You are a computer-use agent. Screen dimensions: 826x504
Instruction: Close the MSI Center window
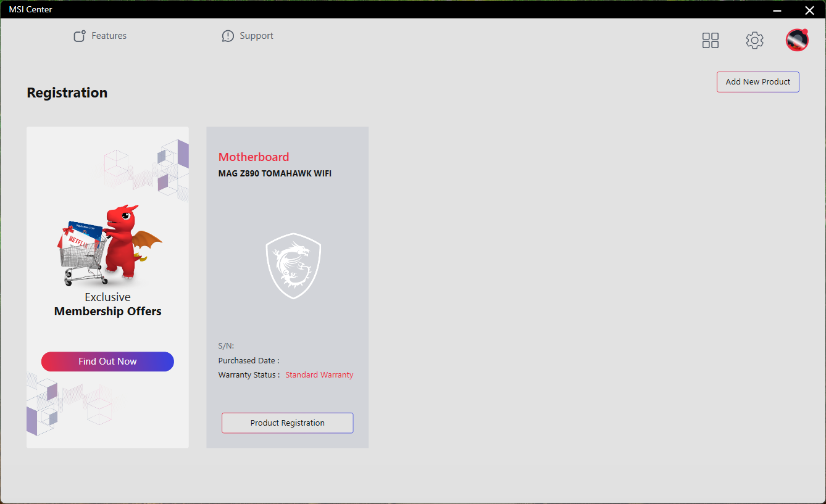coord(809,10)
